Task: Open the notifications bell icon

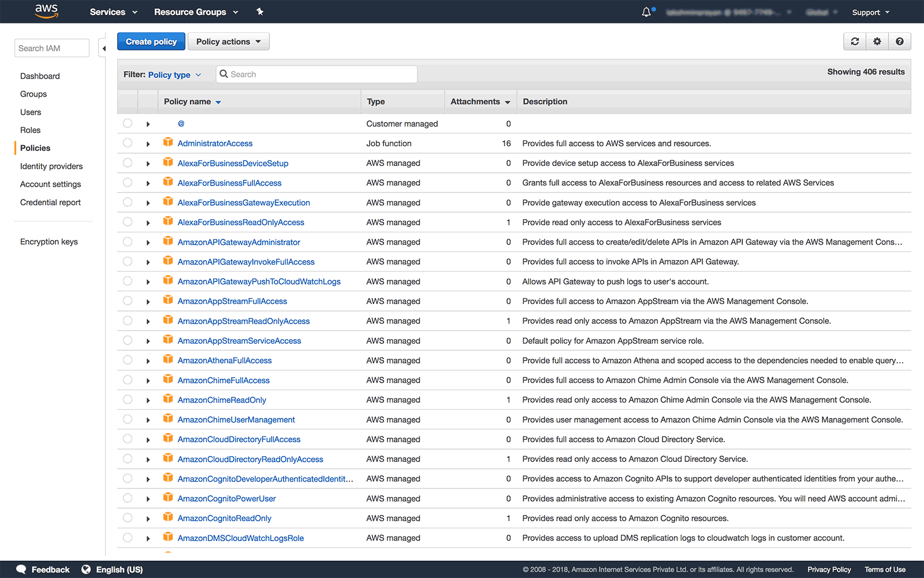Action: [x=646, y=12]
